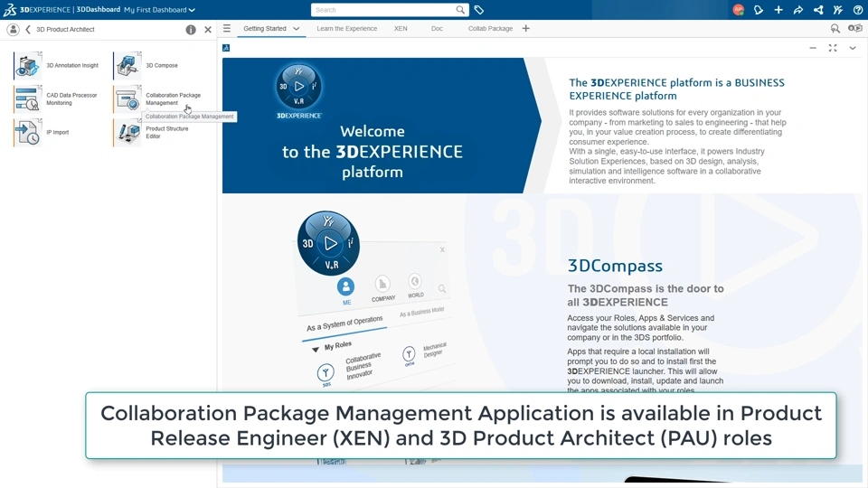Click the 3DS widget icon above banner
868x488 pixels.
pos(226,48)
